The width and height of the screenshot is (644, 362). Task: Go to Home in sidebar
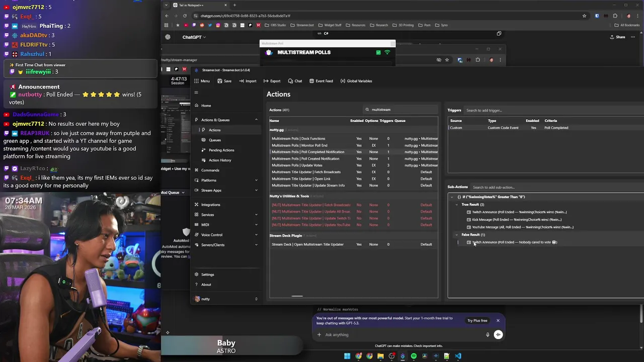(206, 106)
